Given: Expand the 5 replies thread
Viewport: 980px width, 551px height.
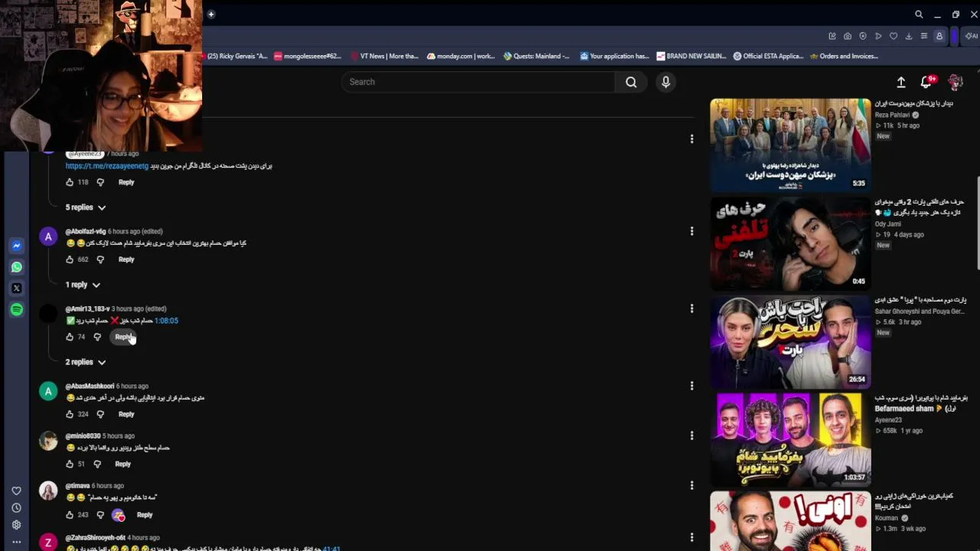Looking at the screenshot, I should point(85,207).
